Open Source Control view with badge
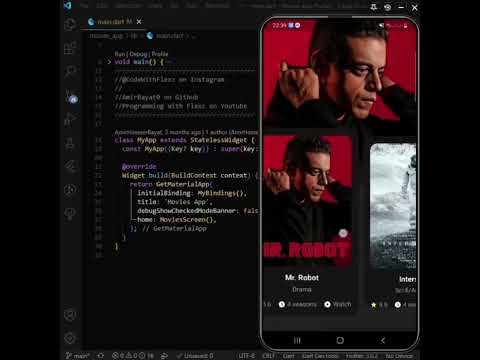 tap(71, 96)
